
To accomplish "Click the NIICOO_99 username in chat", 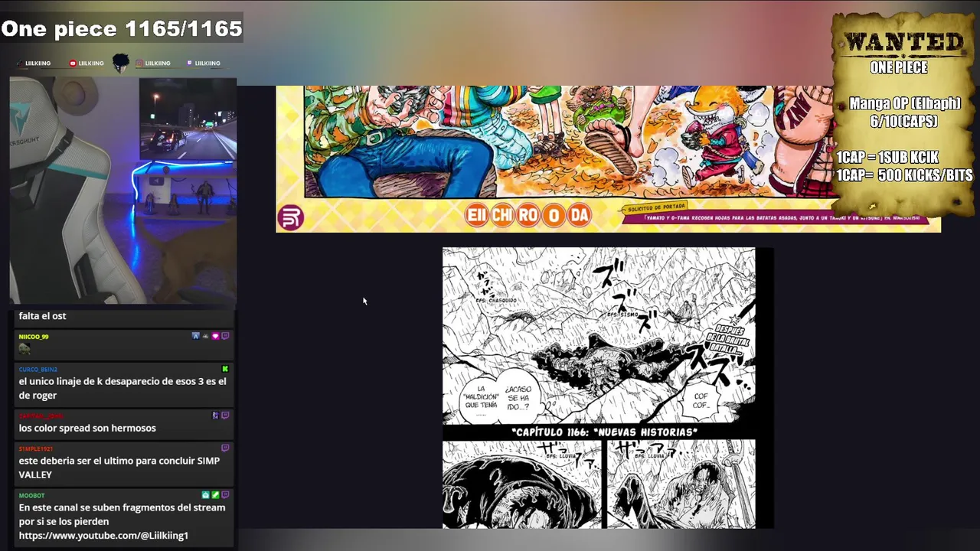I will click(x=34, y=337).
